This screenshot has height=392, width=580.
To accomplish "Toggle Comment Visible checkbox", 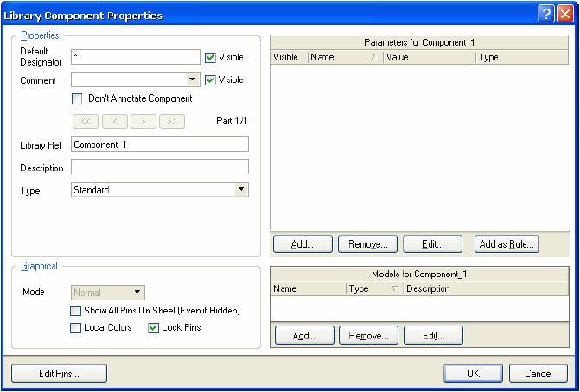I will pos(210,80).
